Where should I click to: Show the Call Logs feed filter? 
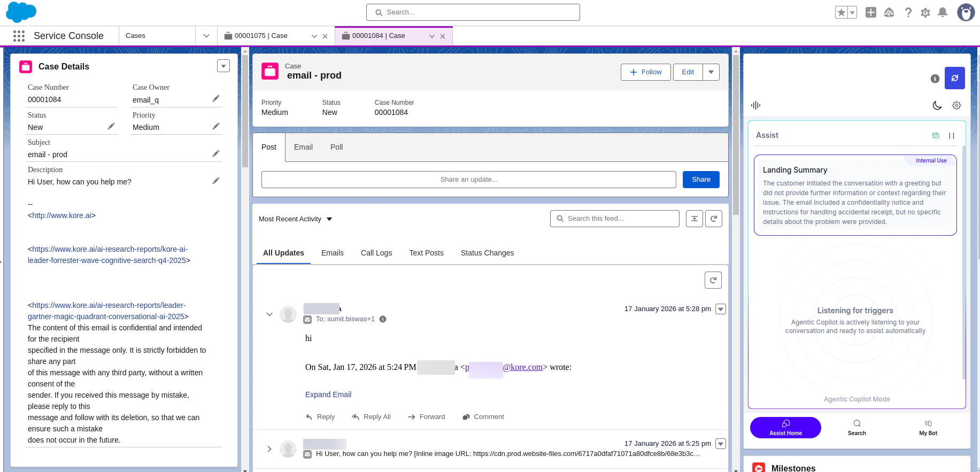[x=376, y=253]
